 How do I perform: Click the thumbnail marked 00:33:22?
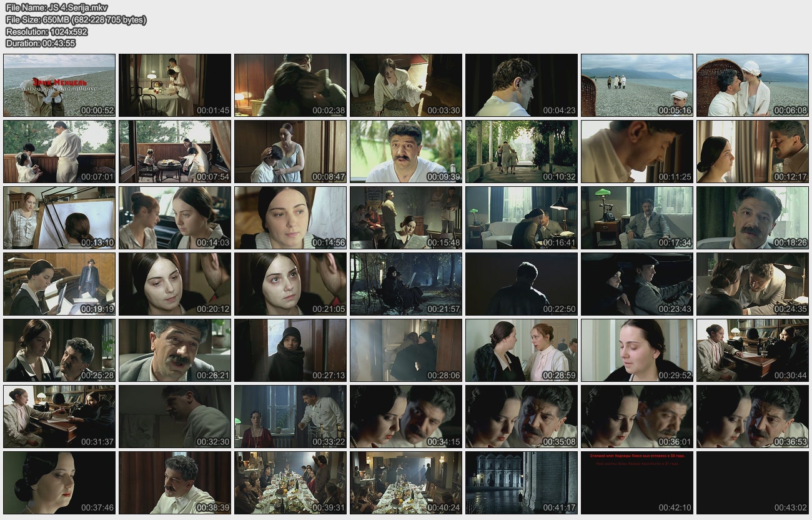point(290,416)
